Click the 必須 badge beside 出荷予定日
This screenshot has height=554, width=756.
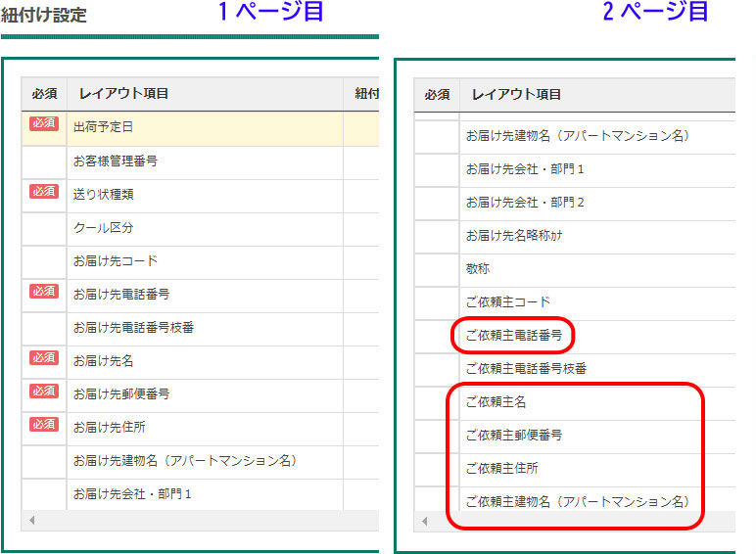point(44,124)
